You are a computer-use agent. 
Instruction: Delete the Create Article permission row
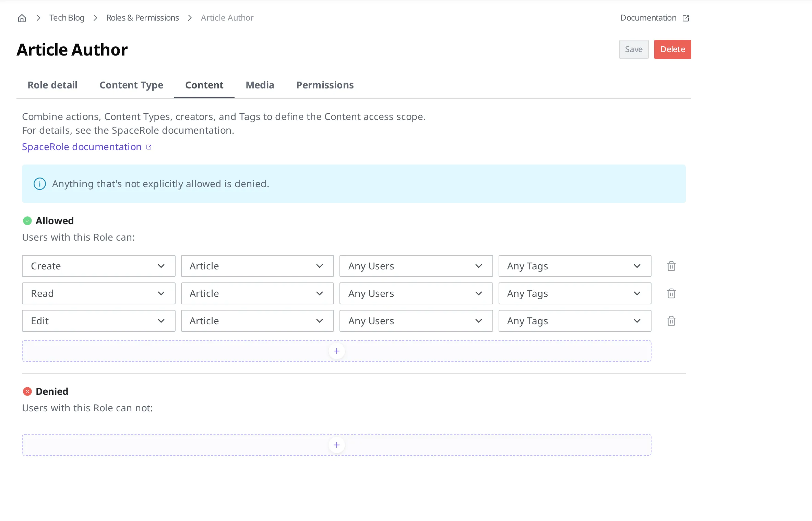[671, 266]
